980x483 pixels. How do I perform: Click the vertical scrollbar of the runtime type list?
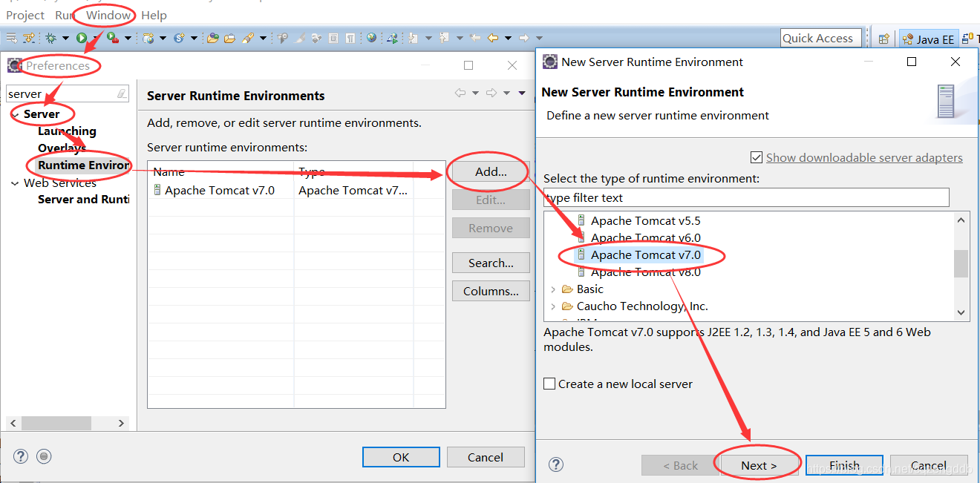pos(961,263)
